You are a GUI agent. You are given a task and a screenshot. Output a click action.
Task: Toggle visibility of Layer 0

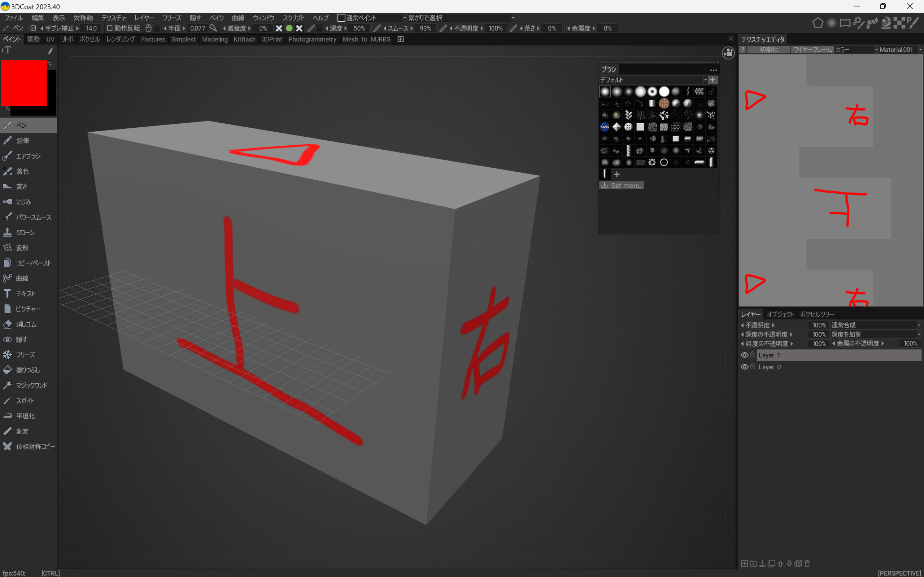click(744, 367)
